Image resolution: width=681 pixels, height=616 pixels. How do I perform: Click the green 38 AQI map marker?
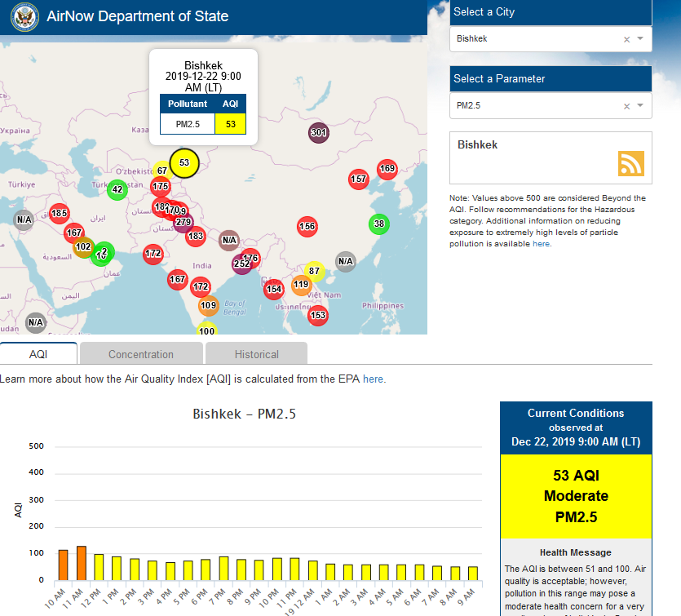[378, 224]
